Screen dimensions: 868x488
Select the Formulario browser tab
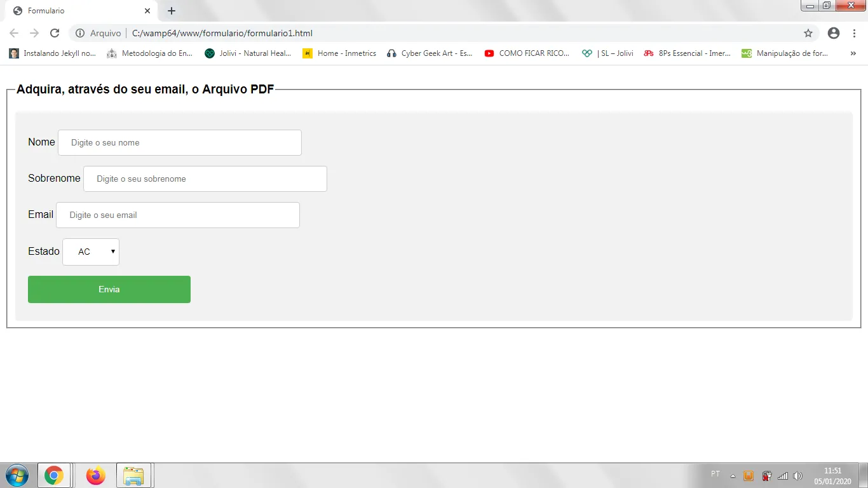(x=76, y=11)
